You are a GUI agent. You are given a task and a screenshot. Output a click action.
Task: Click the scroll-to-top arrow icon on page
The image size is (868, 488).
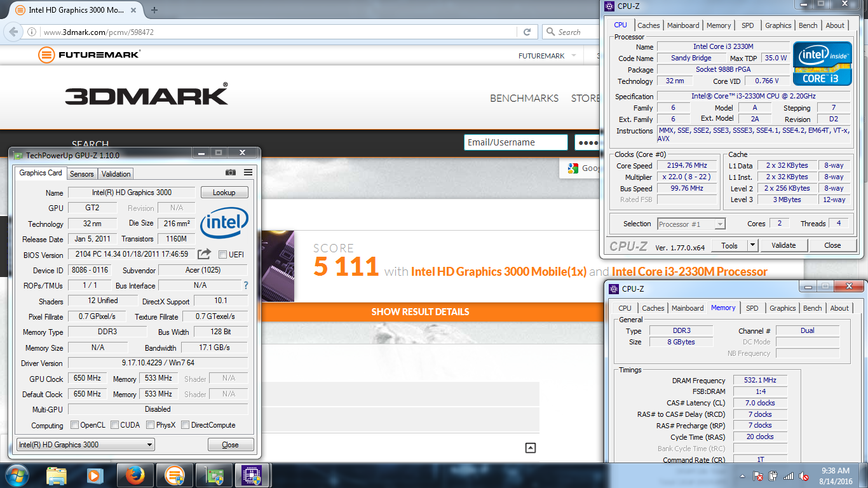click(x=531, y=447)
